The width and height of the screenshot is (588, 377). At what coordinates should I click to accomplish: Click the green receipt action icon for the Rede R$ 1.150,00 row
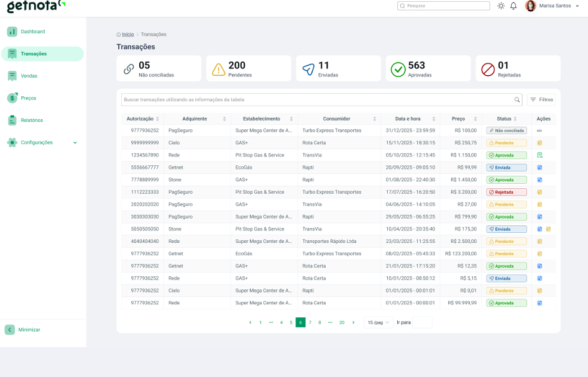540,155
